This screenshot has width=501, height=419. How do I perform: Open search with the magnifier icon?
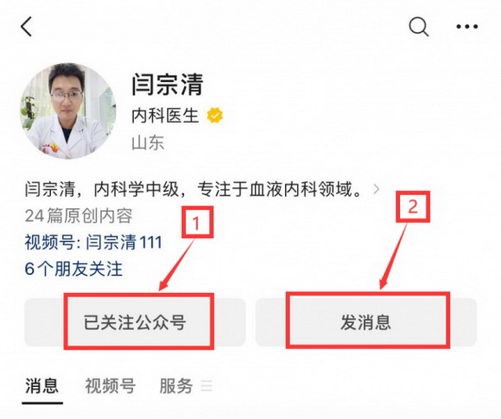[x=418, y=26]
